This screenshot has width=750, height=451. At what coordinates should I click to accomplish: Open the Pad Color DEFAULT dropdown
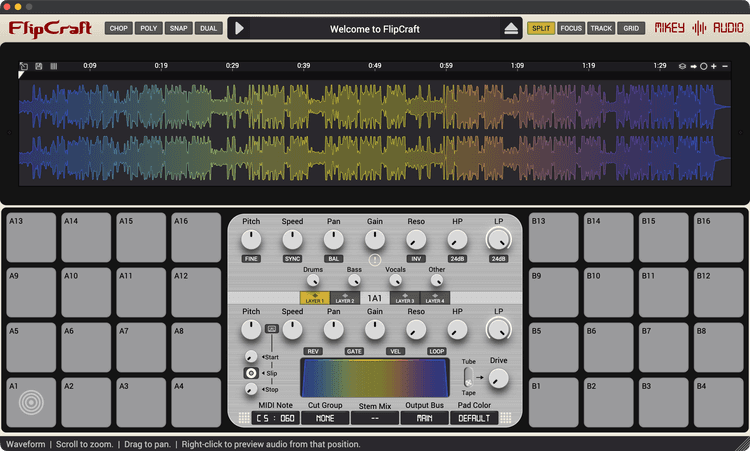pyautogui.click(x=474, y=418)
